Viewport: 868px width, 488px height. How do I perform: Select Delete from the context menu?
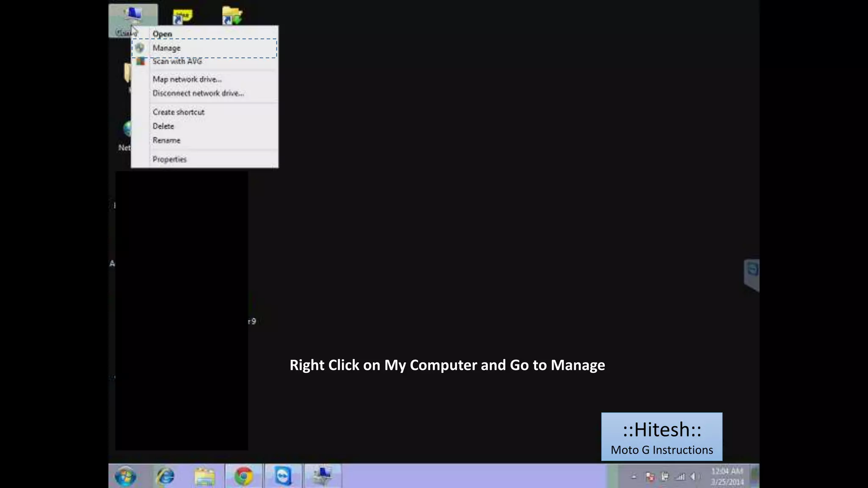pos(163,126)
